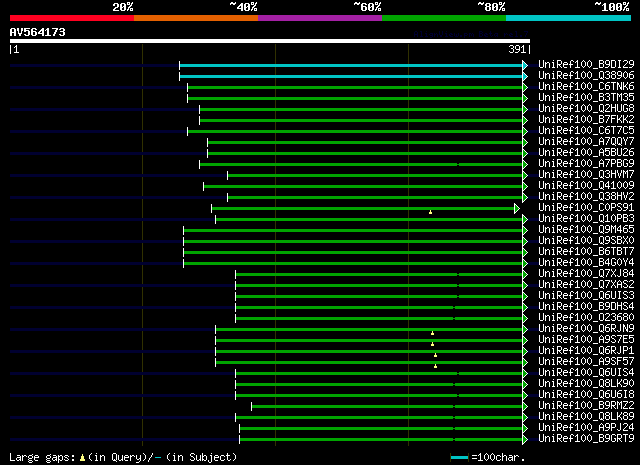This screenshot has height=465, width=640.
Task: Open hit UniRef100_B9DI29
Action: click(586, 64)
